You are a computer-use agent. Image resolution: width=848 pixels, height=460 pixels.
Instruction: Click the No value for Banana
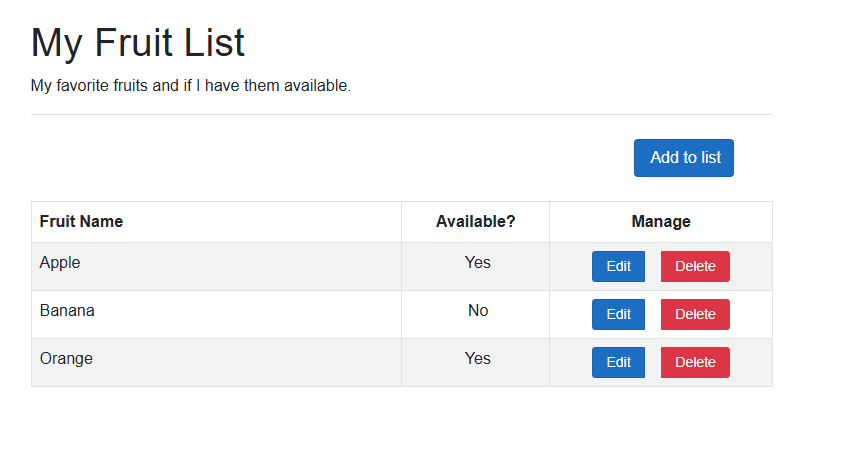(478, 311)
